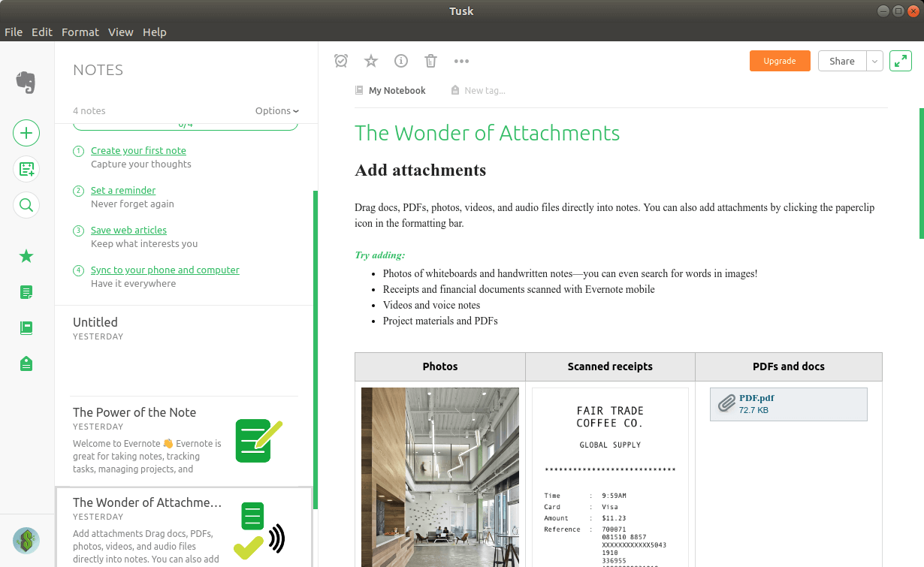Click the 4 notes count label
The height and width of the screenshot is (567, 924).
point(89,110)
